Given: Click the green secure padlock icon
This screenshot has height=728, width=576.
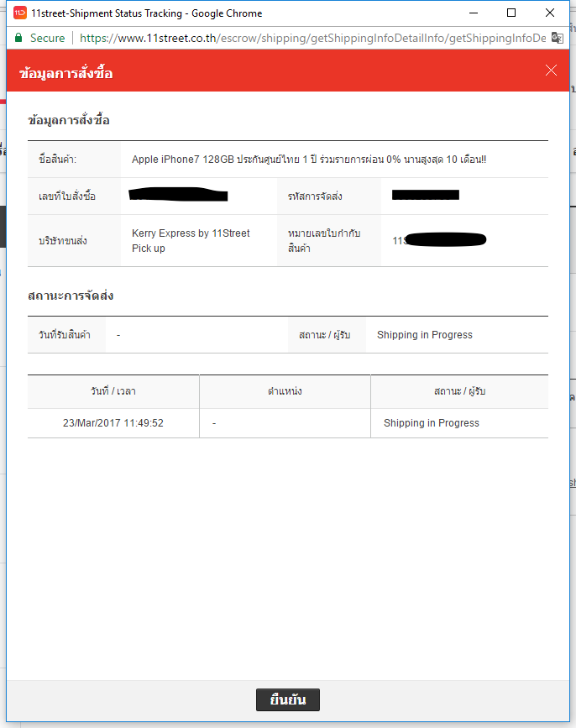Looking at the screenshot, I should click(x=18, y=38).
